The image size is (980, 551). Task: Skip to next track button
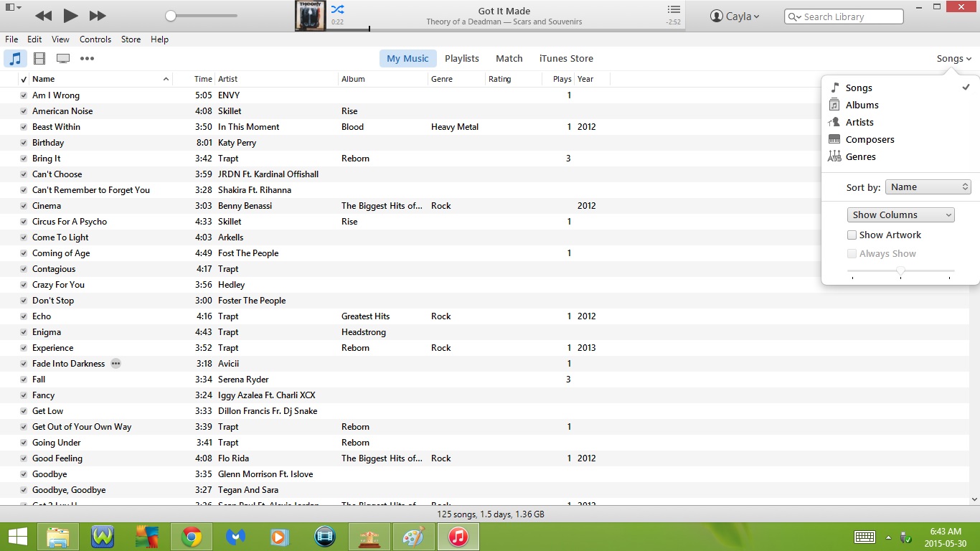[x=98, y=16]
